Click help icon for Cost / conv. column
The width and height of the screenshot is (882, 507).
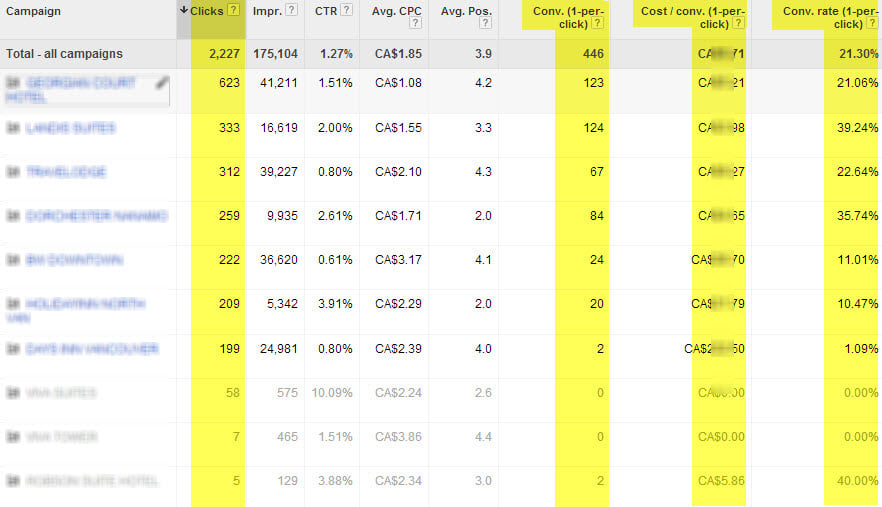tap(737, 23)
